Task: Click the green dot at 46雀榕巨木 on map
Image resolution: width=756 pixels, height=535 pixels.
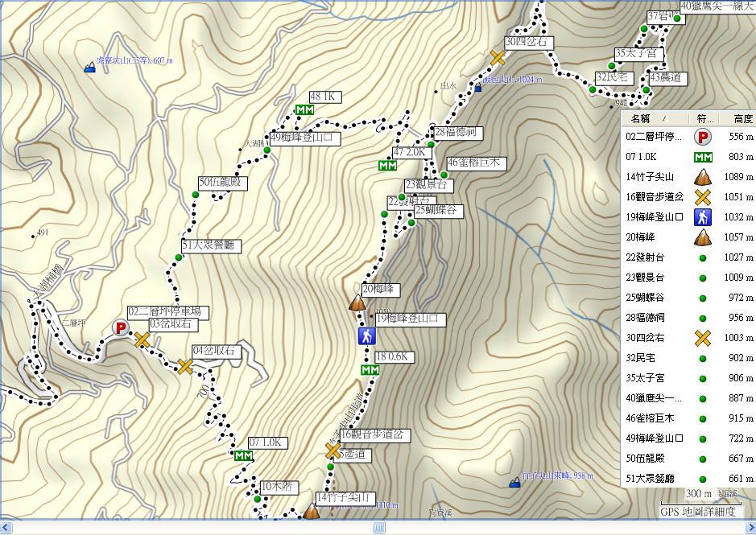Action: pyautogui.click(x=444, y=175)
